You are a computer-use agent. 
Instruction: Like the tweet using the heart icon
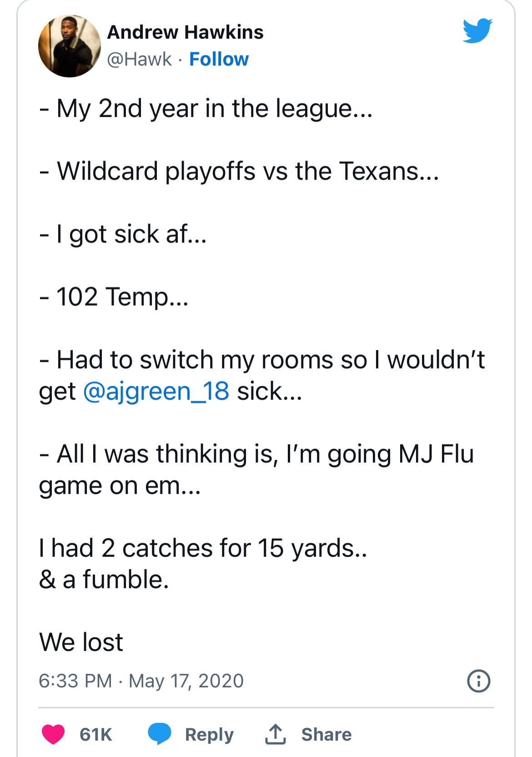[x=53, y=734]
